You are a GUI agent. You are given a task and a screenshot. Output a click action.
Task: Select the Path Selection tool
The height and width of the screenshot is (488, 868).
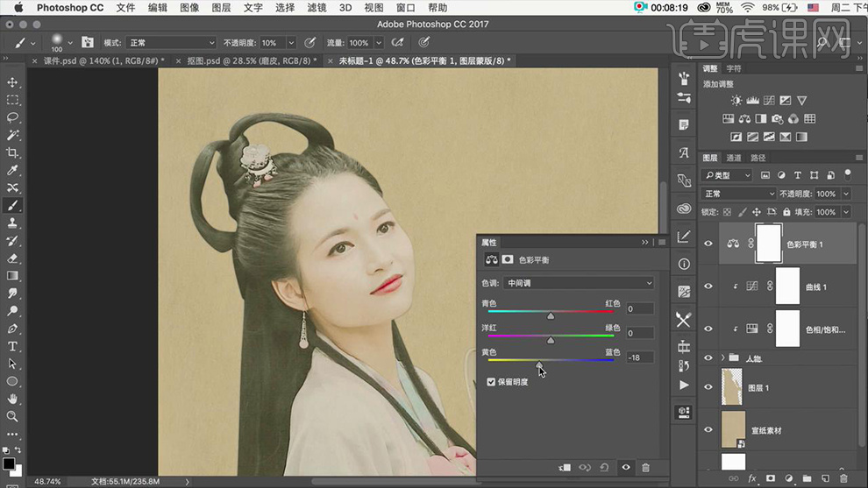(12, 364)
